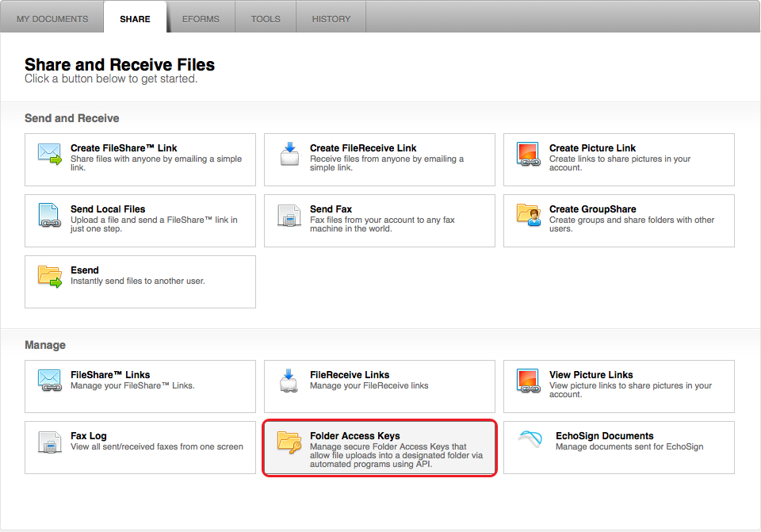Click the "Send and Receive" section heading
Image resolution: width=761 pixels, height=532 pixels.
(72, 118)
